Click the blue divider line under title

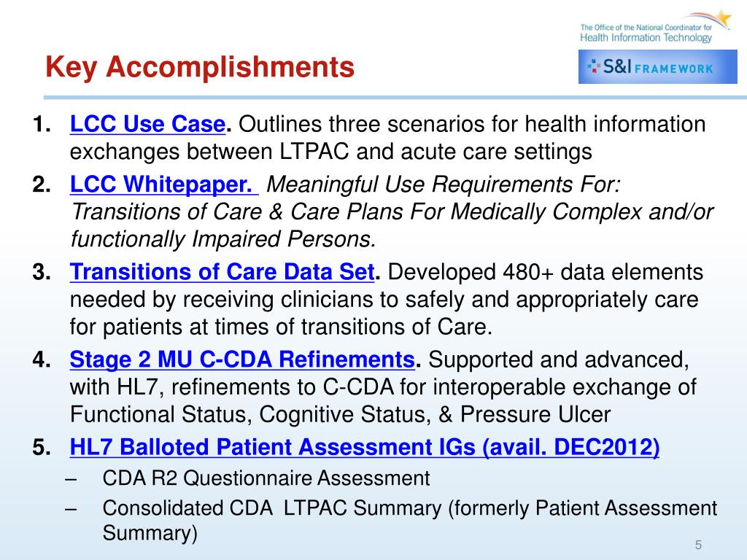click(x=395, y=98)
